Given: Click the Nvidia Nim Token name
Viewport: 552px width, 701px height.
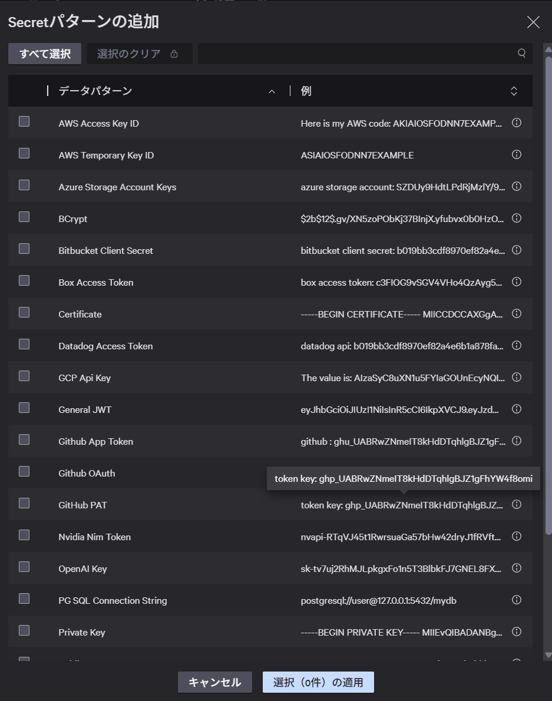Looking at the screenshot, I should coord(94,537).
